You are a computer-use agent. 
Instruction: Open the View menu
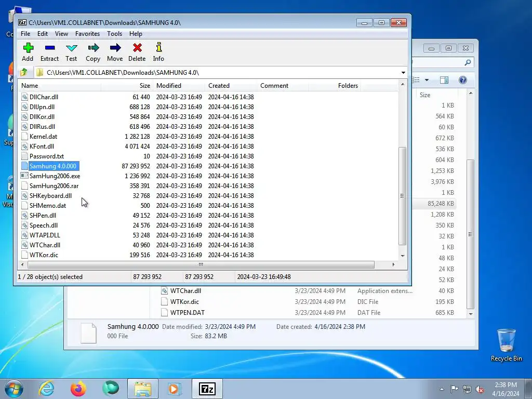(61, 34)
